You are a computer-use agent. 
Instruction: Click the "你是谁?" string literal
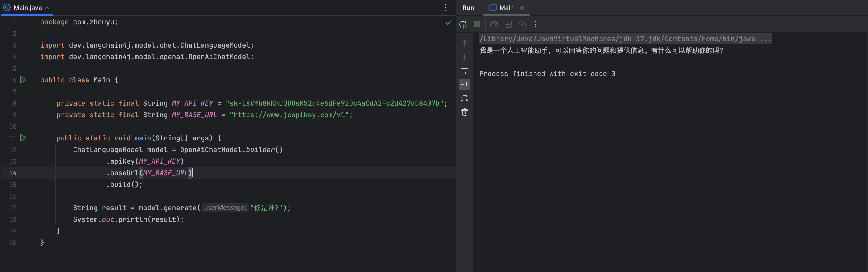pos(266,208)
